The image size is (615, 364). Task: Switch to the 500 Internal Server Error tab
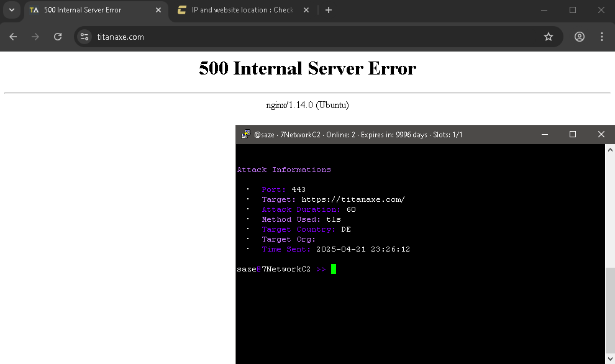point(96,10)
